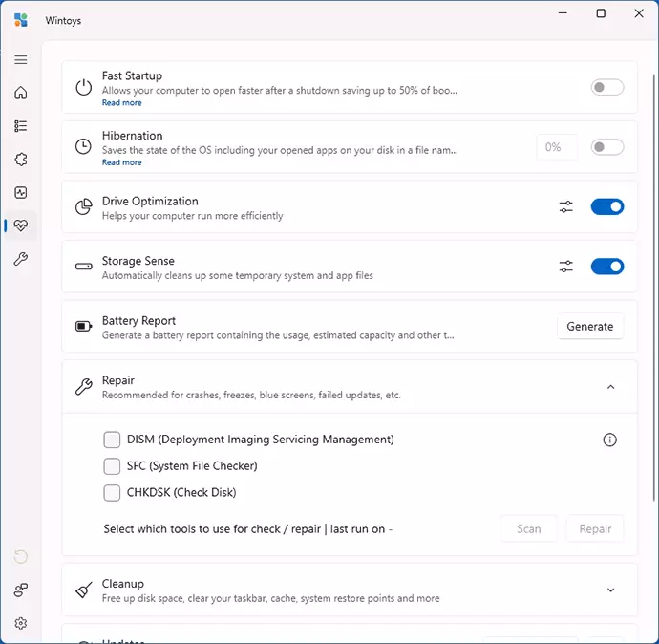Generate the battery report

tap(590, 326)
